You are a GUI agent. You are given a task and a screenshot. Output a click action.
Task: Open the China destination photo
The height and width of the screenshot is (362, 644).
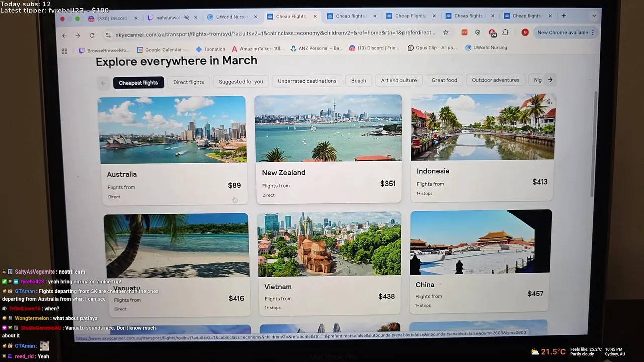481,242
